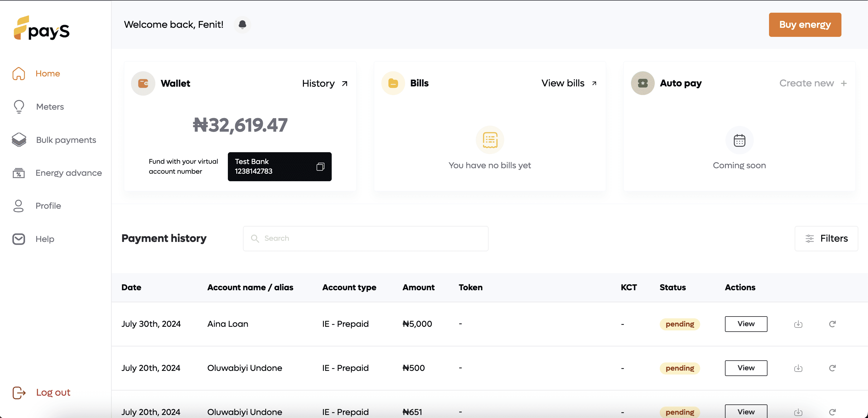Focus the payment history Search field
The image size is (868, 418).
(365, 238)
